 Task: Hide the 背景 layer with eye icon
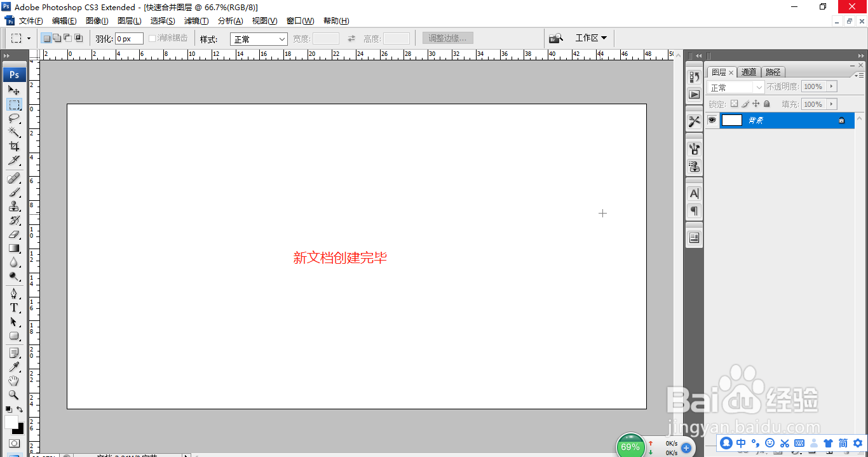[x=712, y=120]
